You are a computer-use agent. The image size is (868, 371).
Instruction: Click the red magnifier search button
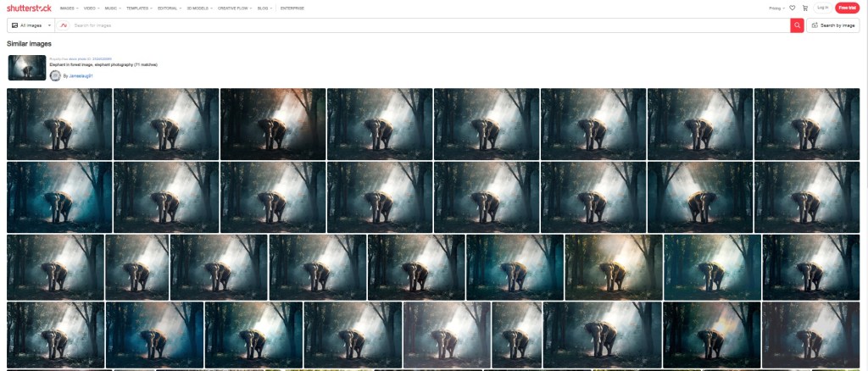click(x=797, y=25)
